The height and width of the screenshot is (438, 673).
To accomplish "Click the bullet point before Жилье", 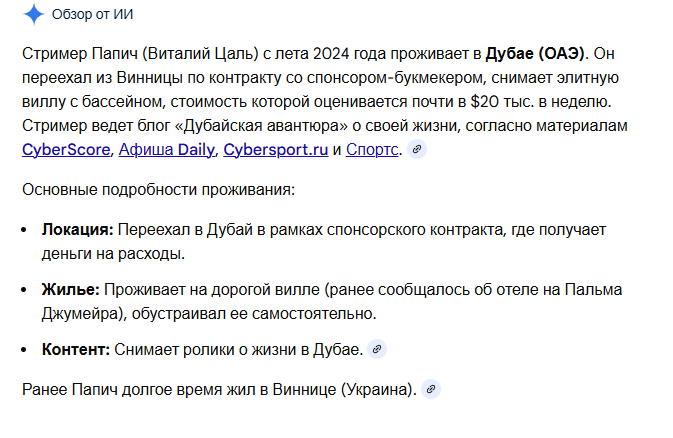I will pyautogui.click(x=26, y=291).
